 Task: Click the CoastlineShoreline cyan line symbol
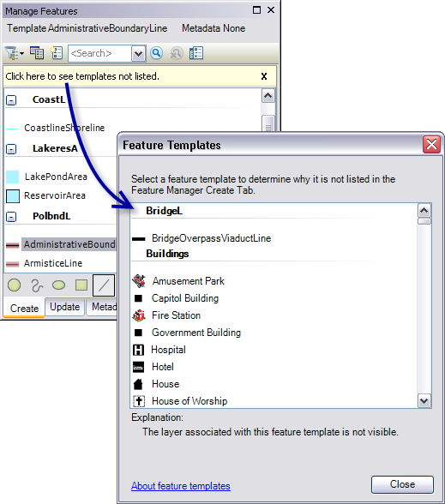tap(13, 129)
